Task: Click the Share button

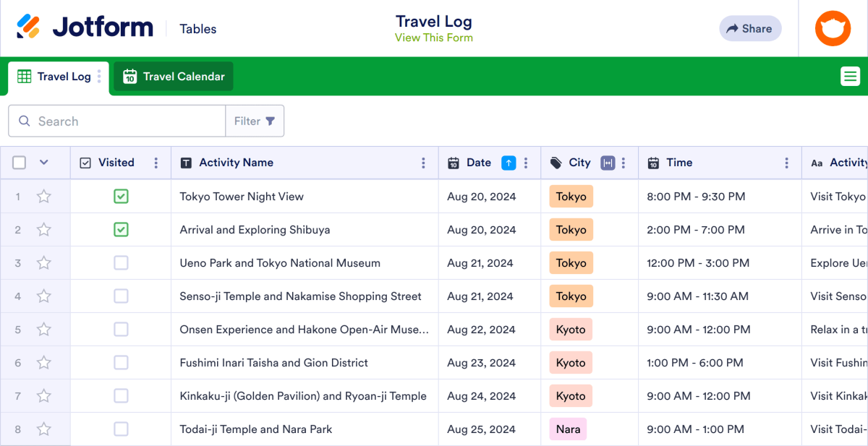Action: click(x=750, y=28)
